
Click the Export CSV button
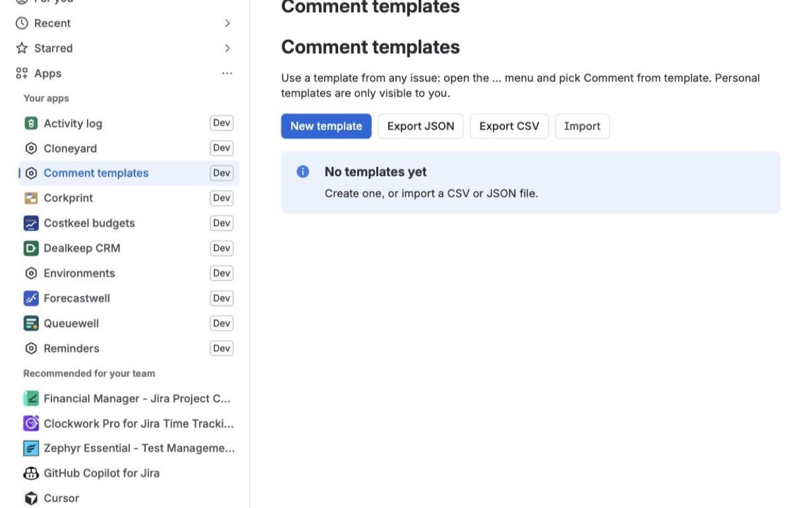point(509,126)
